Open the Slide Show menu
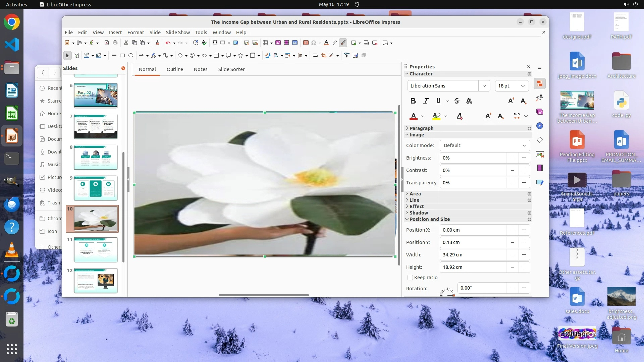 click(x=178, y=33)
